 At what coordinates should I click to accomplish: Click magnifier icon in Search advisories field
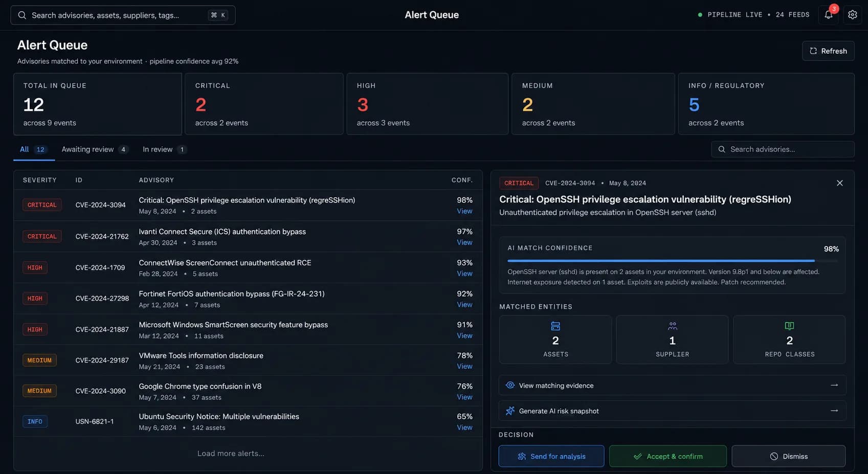pyautogui.click(x=722, y=149)
